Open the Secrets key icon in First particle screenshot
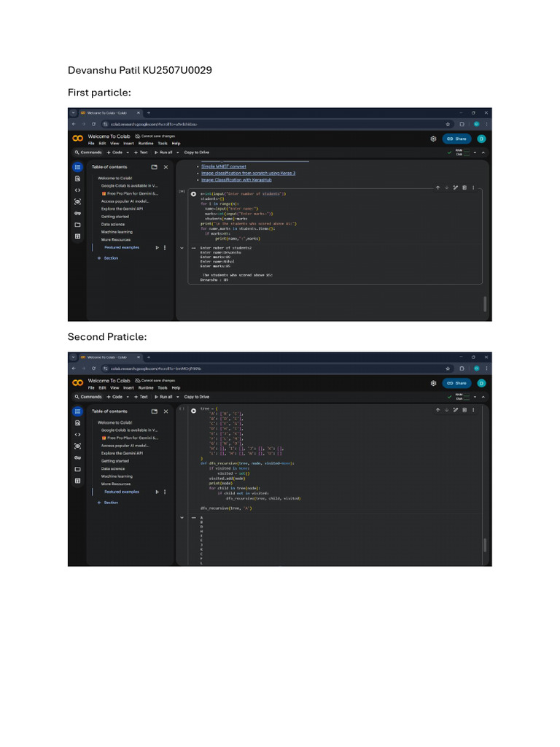 coord(77,214)
